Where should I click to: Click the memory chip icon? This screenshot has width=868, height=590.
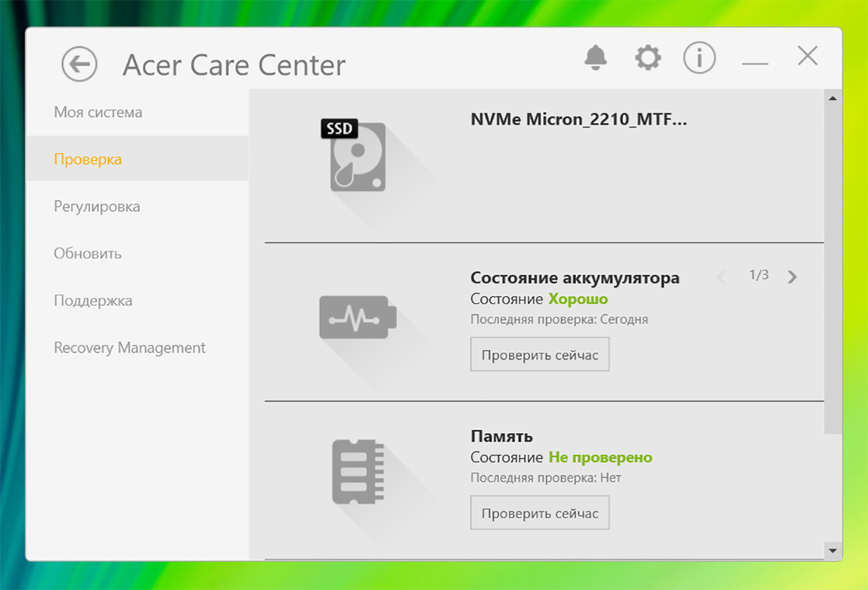click(358, 472)
